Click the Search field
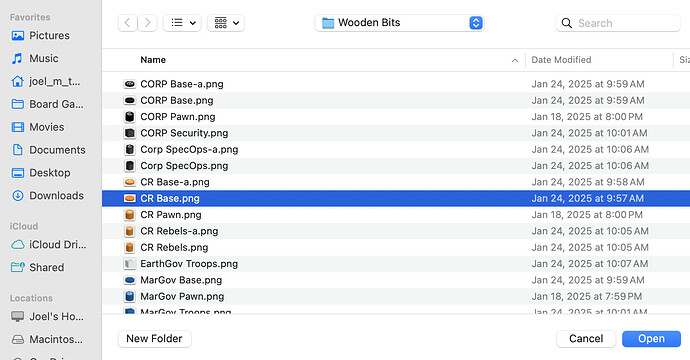This screenshot has width=690, height=360. tap(618, 23)
